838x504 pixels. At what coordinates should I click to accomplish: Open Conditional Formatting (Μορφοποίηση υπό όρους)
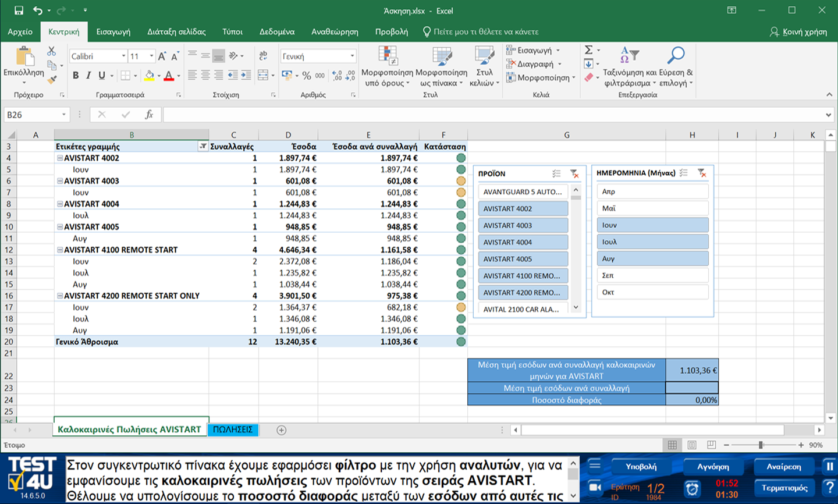click(x=387, y=66)
